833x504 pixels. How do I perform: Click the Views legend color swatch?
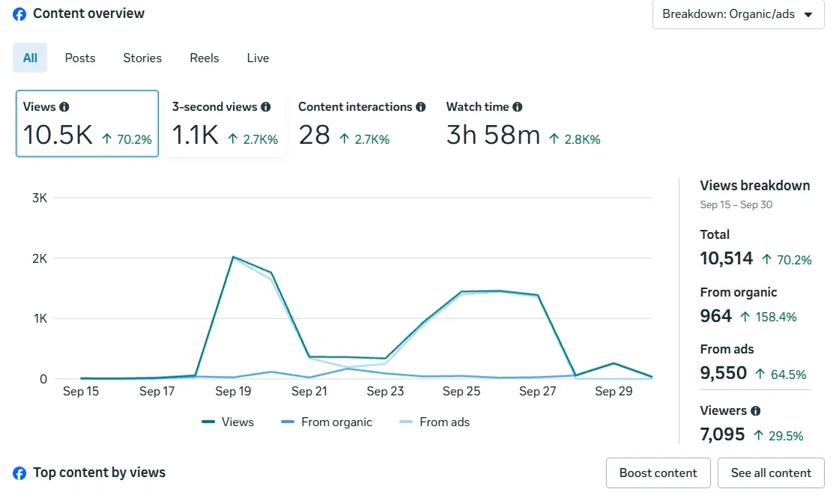point(208,422)
